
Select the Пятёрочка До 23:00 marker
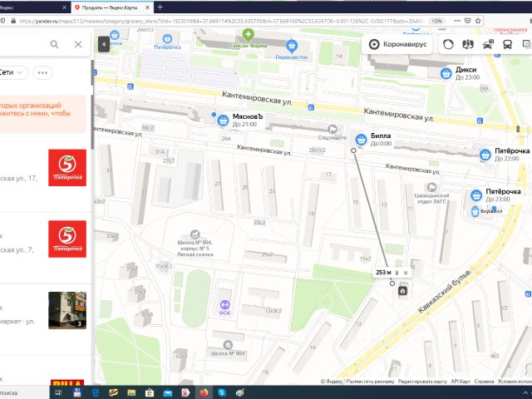click(x=476, y=195)
